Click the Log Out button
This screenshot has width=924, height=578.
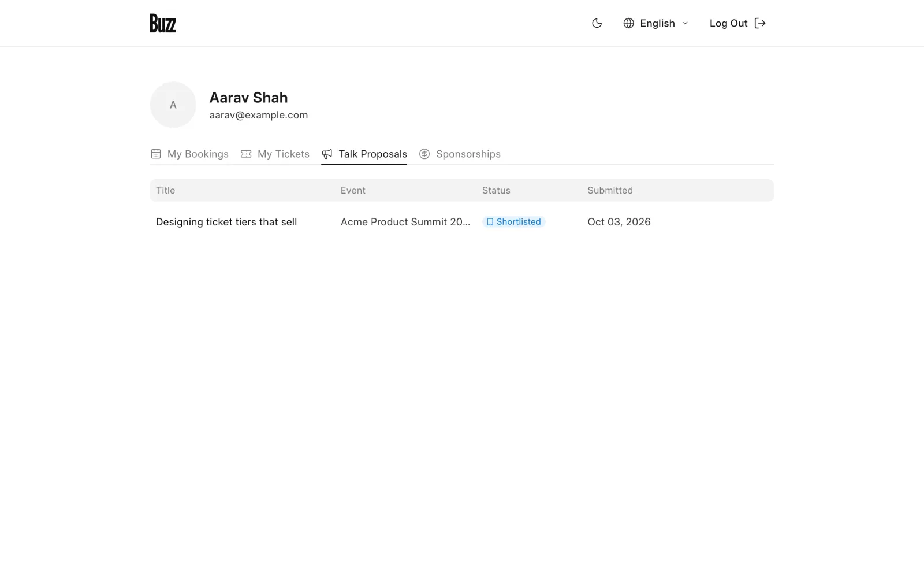point(737,23)
